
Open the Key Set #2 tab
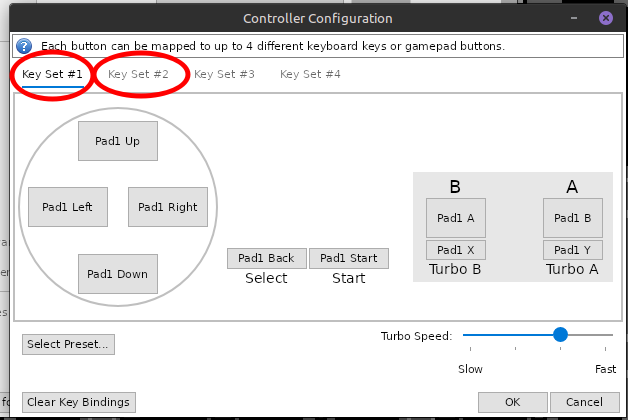coord(139,74)
